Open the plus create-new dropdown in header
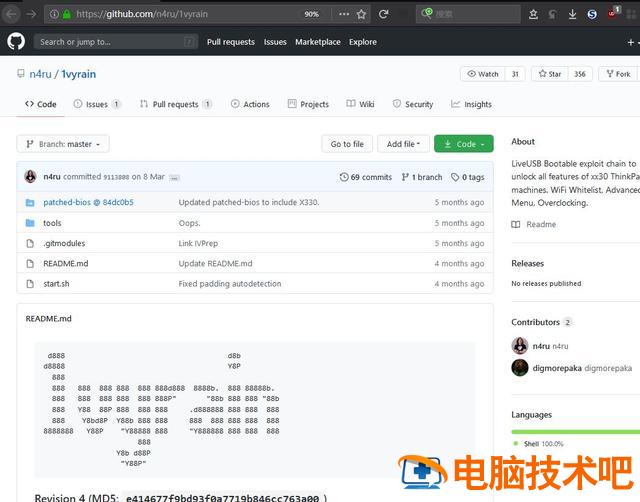The height and width of the screenshot is (502, 640). pyautogui.click(x=633, y=42)
